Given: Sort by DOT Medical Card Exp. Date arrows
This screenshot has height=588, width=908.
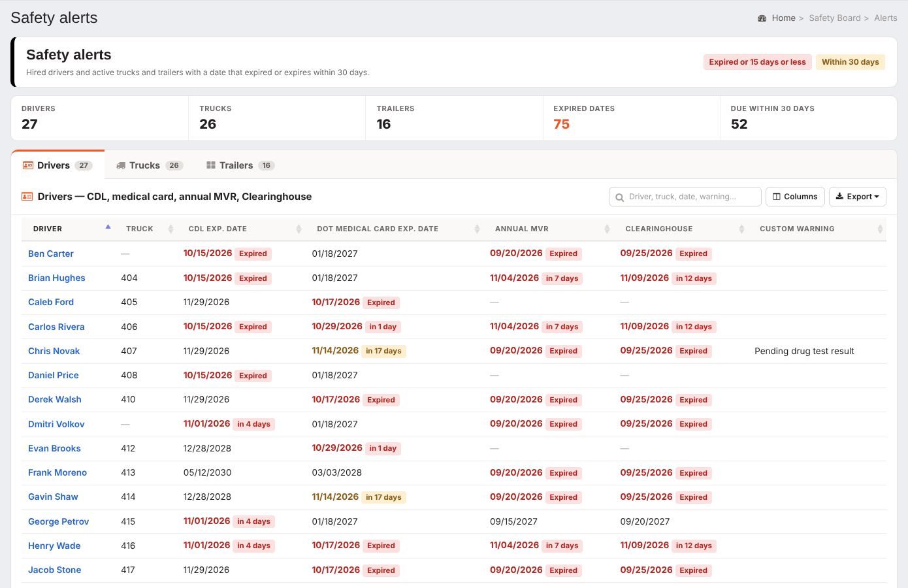Looking at the screenshot, I should tap(477, 229).
